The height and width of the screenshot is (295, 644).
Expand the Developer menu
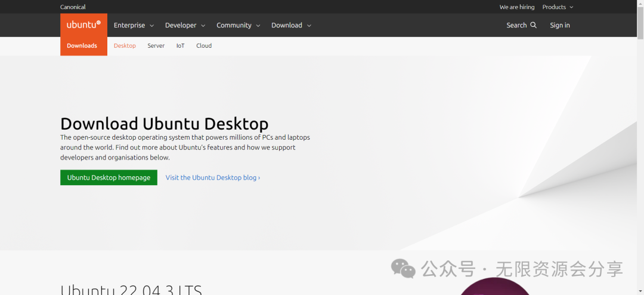(185, 25)
